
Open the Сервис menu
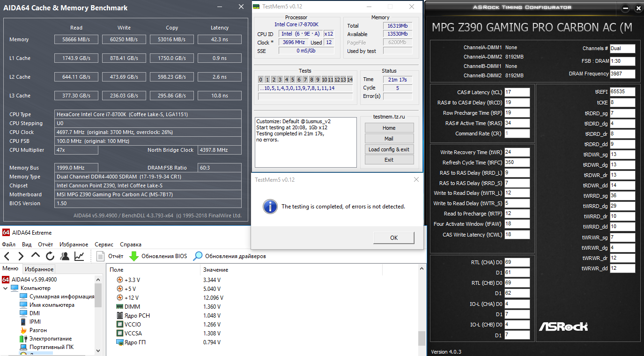(104, 245)
